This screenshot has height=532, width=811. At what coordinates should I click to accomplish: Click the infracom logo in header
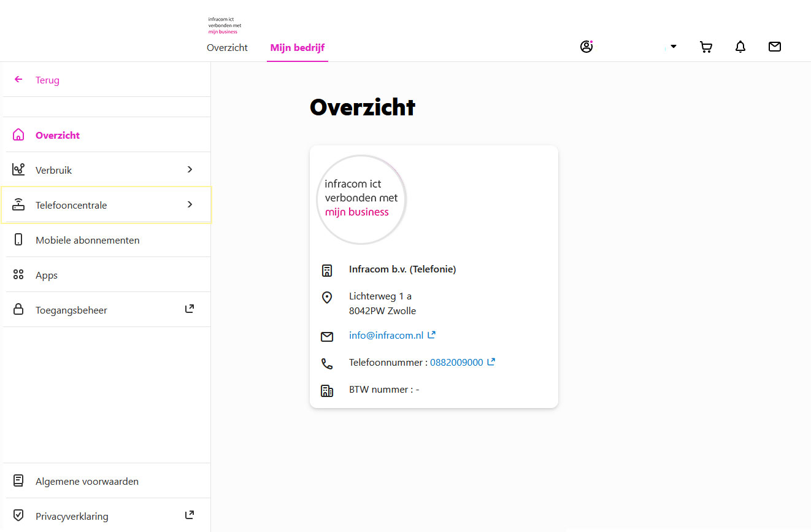coord(225,25)
